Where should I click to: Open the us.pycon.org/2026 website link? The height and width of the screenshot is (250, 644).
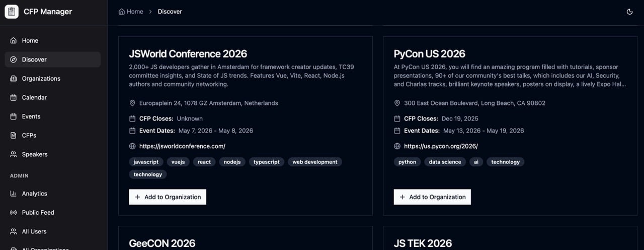point(441,146)
